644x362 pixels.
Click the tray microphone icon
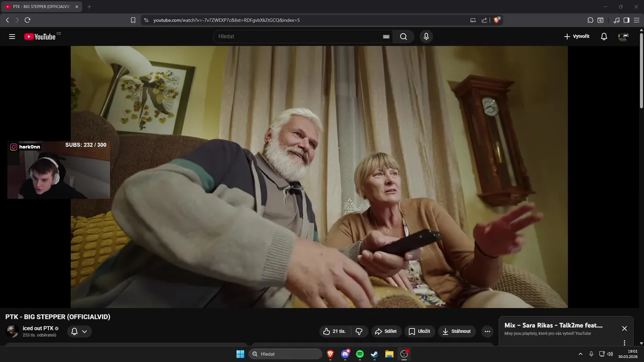[591, 354]
